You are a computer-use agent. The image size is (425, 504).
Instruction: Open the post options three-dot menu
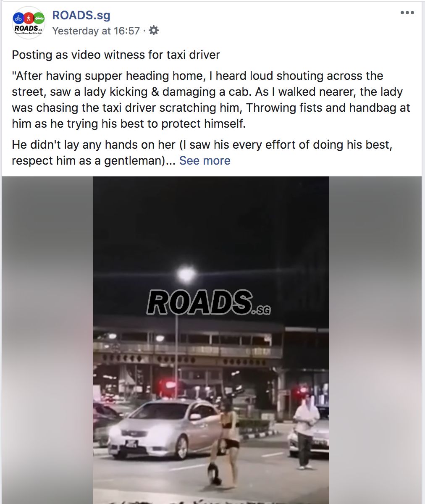coord(407,13)
